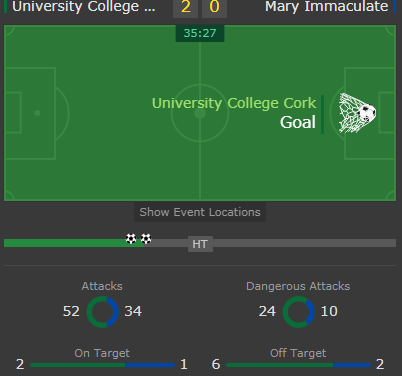This screenshot has height=376, width=402.
Task: Click the match progress bar green section
Action: (74, 243)
